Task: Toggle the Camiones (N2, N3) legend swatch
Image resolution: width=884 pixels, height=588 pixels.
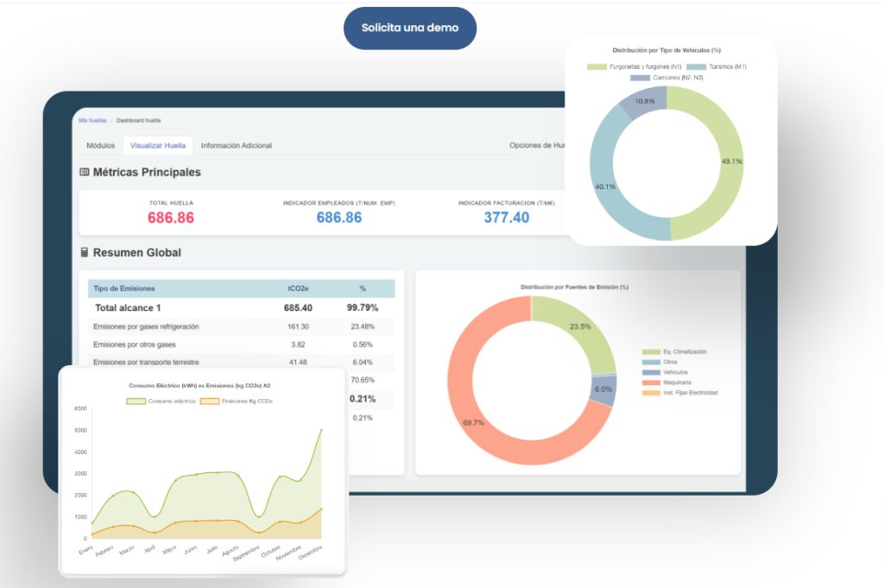Action: (x=640, y=78)
